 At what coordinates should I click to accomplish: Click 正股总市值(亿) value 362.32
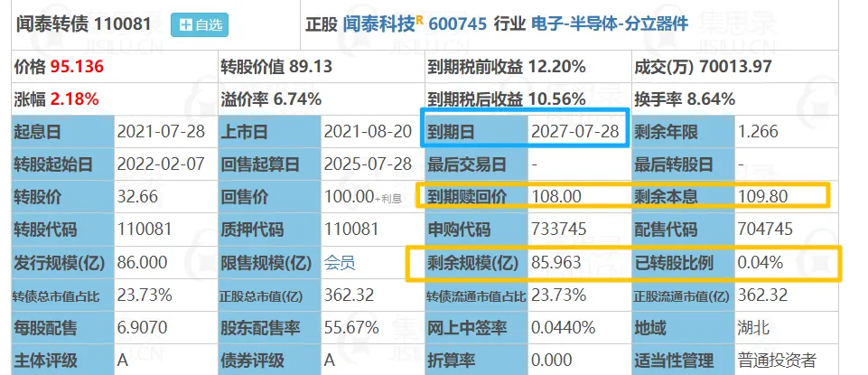350,295
